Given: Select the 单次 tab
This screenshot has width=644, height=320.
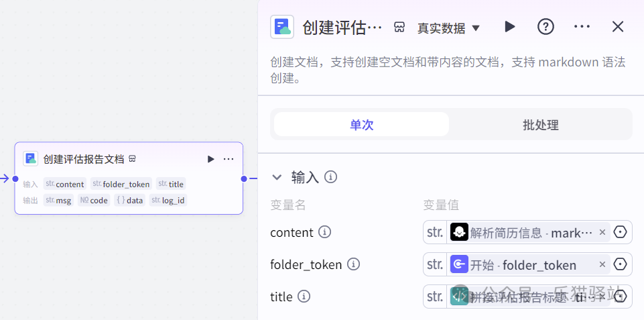Looking at the screenshot, I should (x=362, y=125).
